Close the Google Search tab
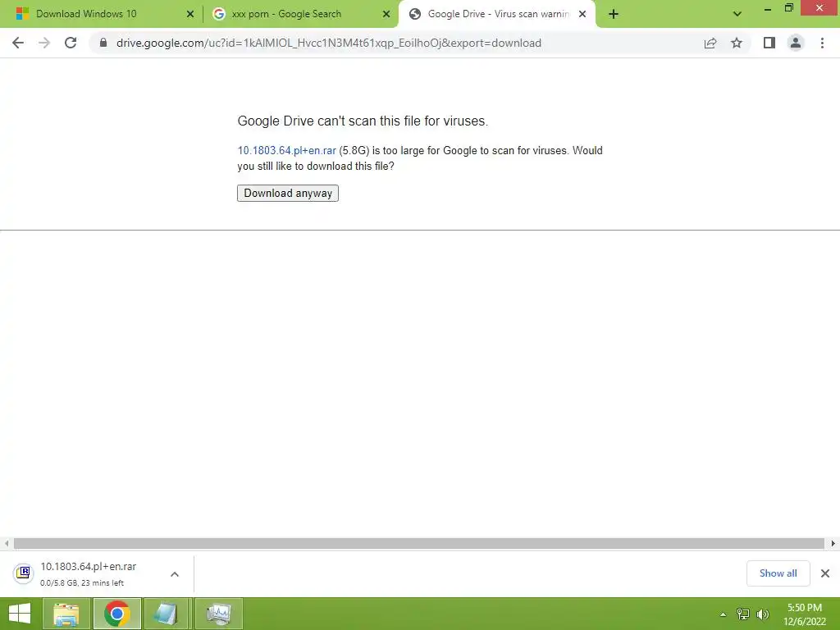This screenshot has width=840, height=630. pyautogui.click(x=386, y=14)
